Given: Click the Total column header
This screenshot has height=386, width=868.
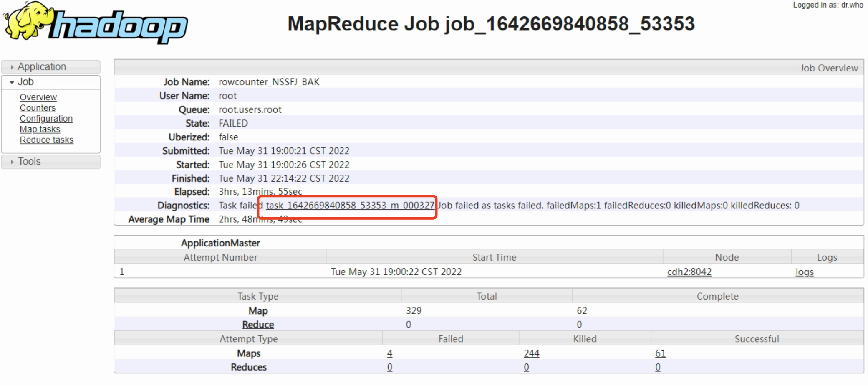Looking at the screenshot, I should 487,296.
